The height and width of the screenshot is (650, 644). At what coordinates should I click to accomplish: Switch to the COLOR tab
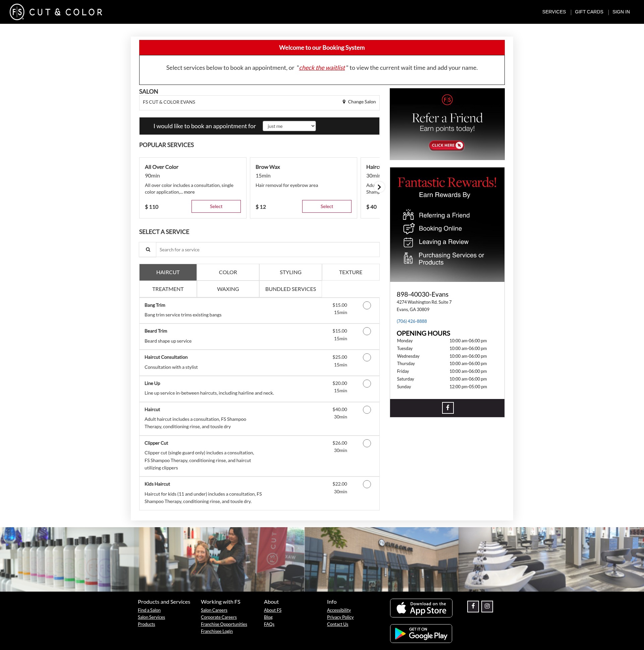[228, 272]
